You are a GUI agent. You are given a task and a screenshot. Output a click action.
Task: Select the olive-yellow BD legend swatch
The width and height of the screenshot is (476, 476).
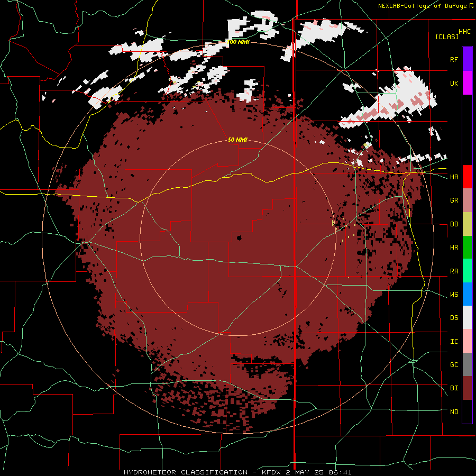(x=467, y=224)
